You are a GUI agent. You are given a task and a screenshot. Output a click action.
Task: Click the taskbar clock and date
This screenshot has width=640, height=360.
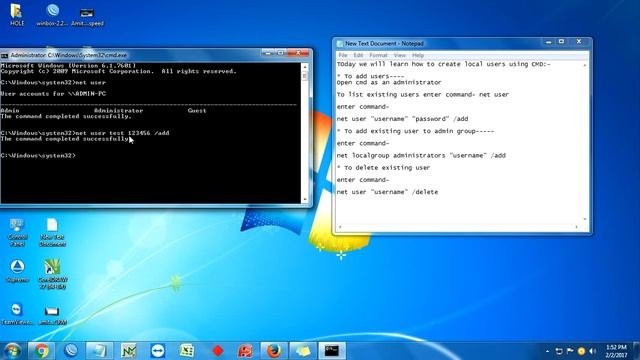click(616, 351)
